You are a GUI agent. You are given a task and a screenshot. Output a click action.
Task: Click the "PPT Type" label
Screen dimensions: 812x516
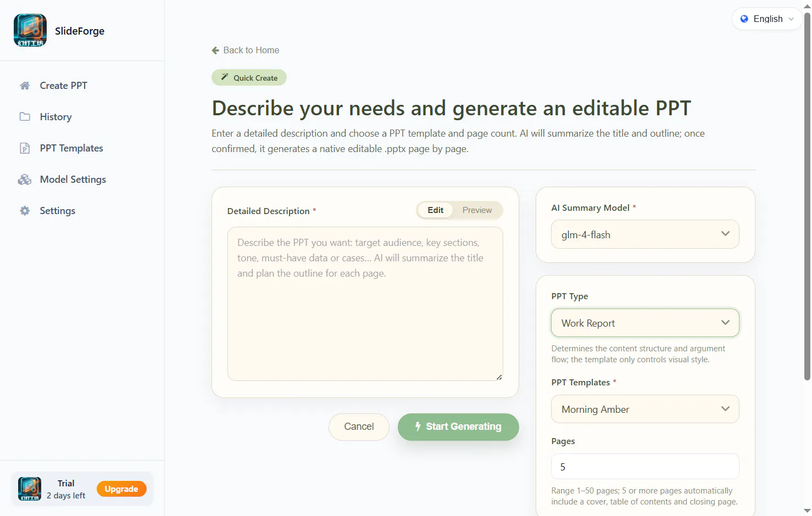[570, 296]
